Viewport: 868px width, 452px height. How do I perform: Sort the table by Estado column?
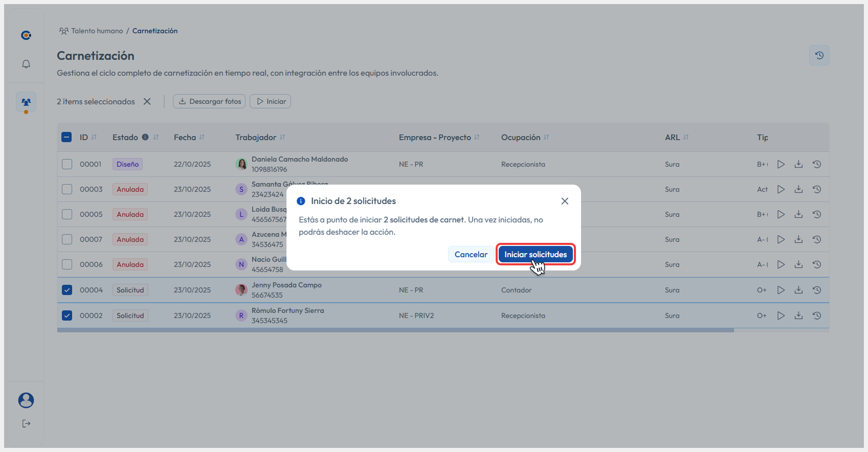156,137
